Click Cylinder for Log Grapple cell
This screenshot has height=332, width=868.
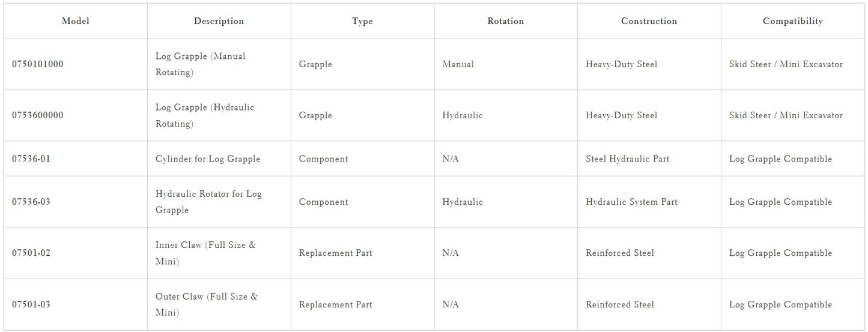click(x=208, y=159)
